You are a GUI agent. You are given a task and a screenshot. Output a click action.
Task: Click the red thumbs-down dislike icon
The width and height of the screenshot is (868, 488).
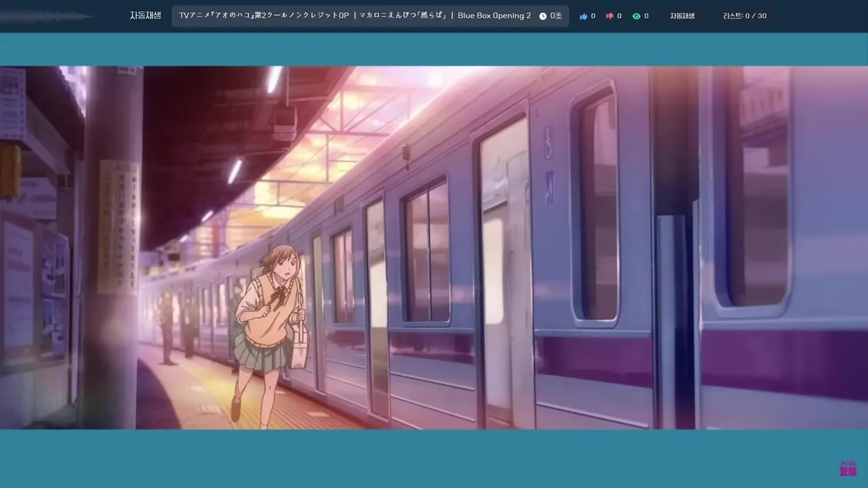tap(610, 16)
